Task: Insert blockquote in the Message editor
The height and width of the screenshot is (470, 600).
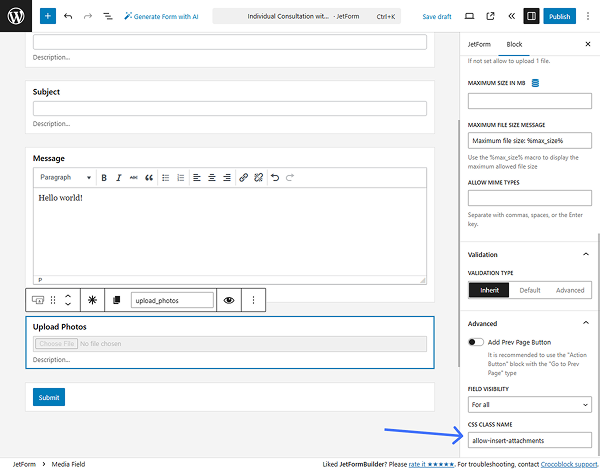Action: pyautogui.click(x=149, y=178)
